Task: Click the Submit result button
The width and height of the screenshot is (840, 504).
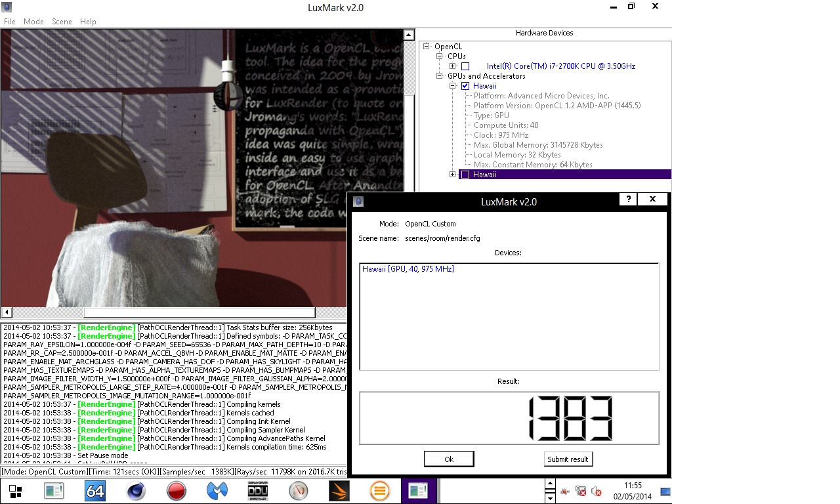Action: click(x=568, y=459)
